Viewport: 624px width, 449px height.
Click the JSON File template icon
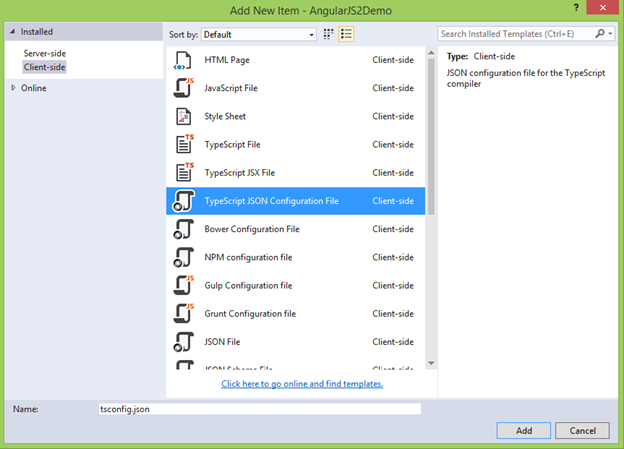[183, 342]
